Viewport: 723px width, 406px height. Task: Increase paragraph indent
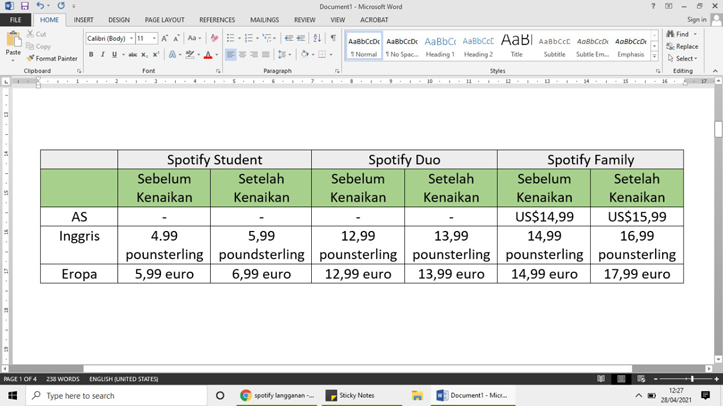coord(301,38)
